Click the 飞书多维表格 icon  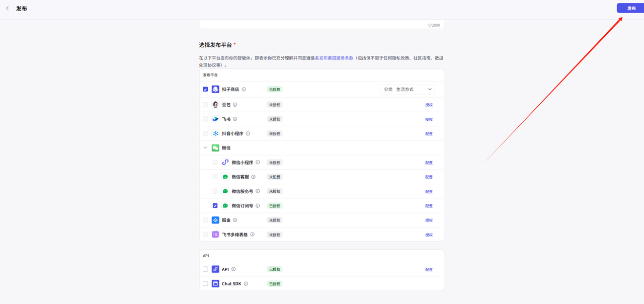(x=215, y=235)
